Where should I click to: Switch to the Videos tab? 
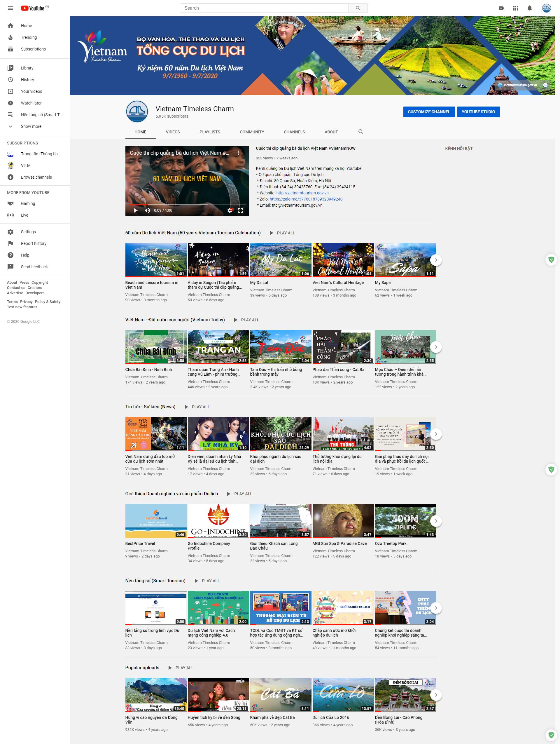173,132
